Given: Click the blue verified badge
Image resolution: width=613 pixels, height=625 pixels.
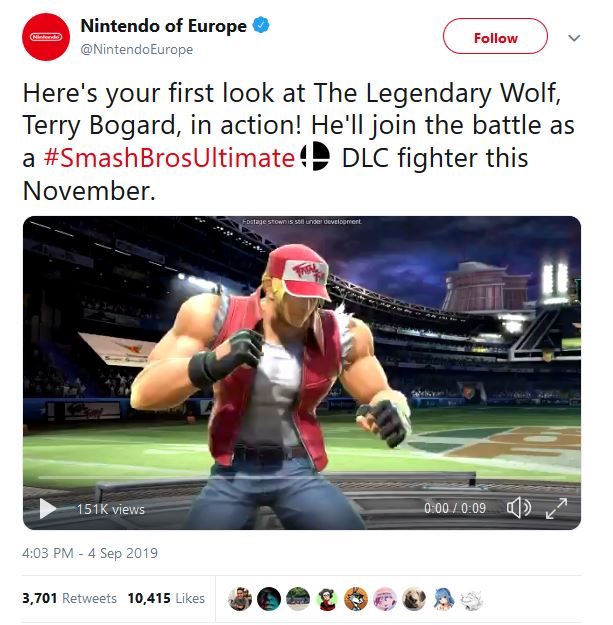Looking at the screenshot, I should (x=261, y=25).
